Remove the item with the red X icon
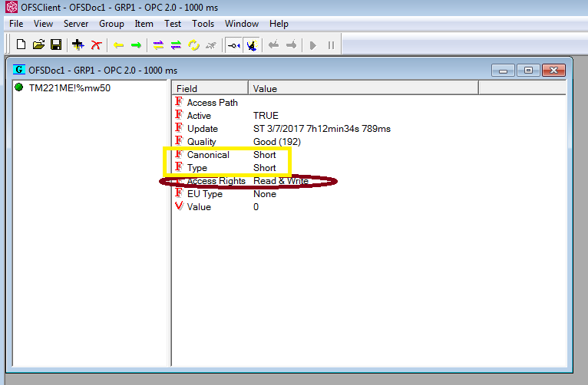The image size is (588, 385). pos(97,45)
